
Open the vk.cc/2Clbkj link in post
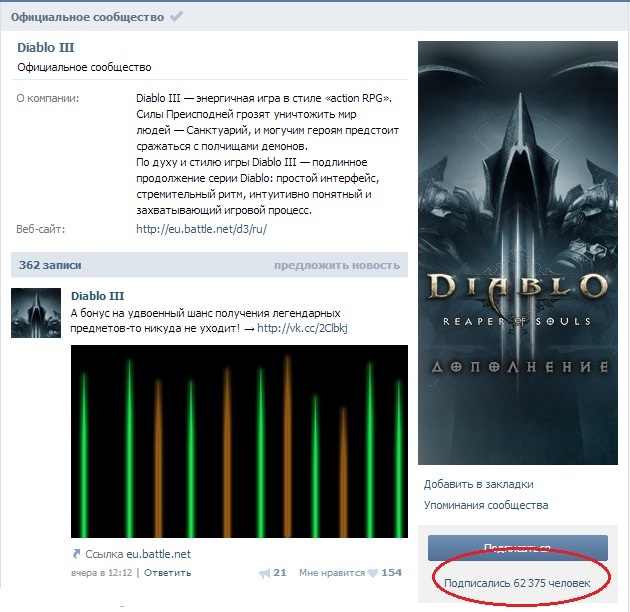click(x=302, y=328)
